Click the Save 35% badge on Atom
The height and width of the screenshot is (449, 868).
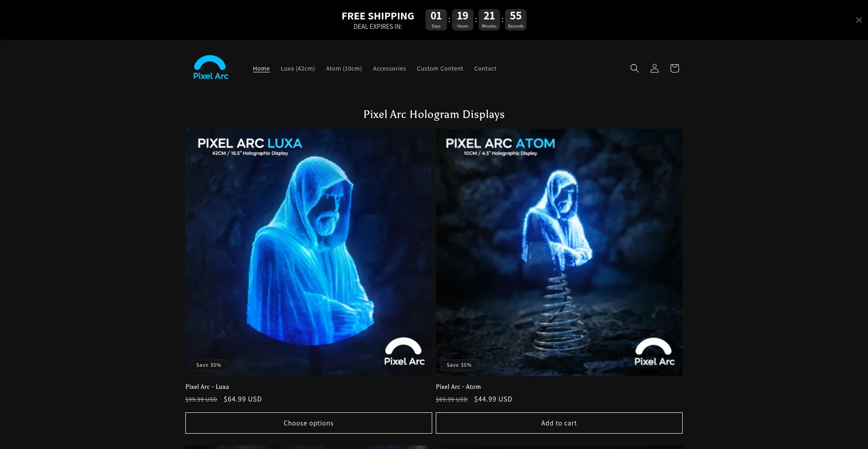click(459, 365)
